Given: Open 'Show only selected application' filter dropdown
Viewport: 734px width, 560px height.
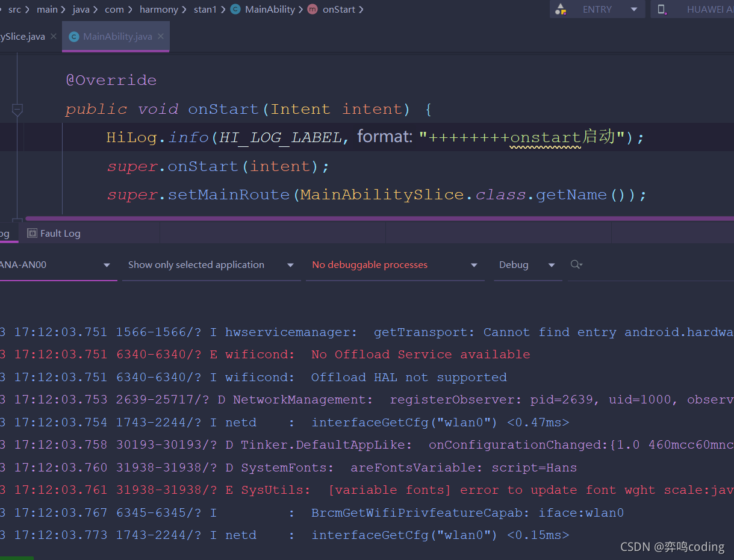Looking at the screenshot, I should pyautogui.click(x=211, y=265).
